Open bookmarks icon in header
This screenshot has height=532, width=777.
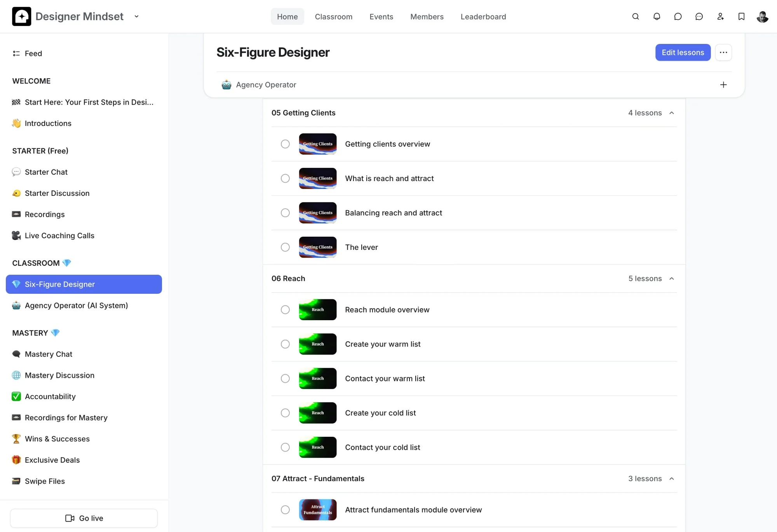pos(741,16)
